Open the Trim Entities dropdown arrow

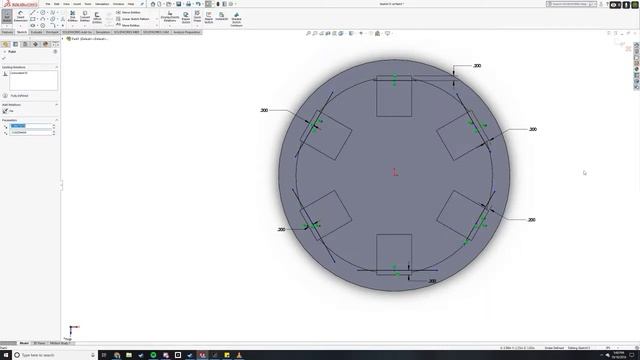click(73, 25)
